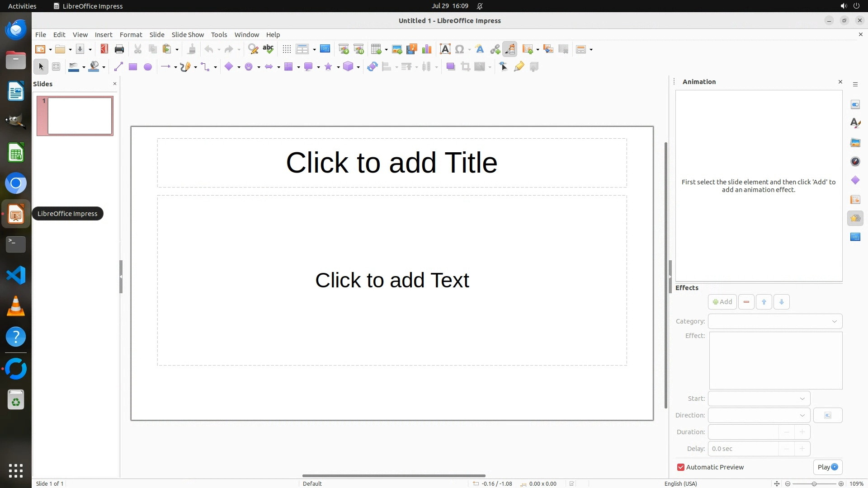Select the Ellipse drawing tool

(x=148, y=67)
